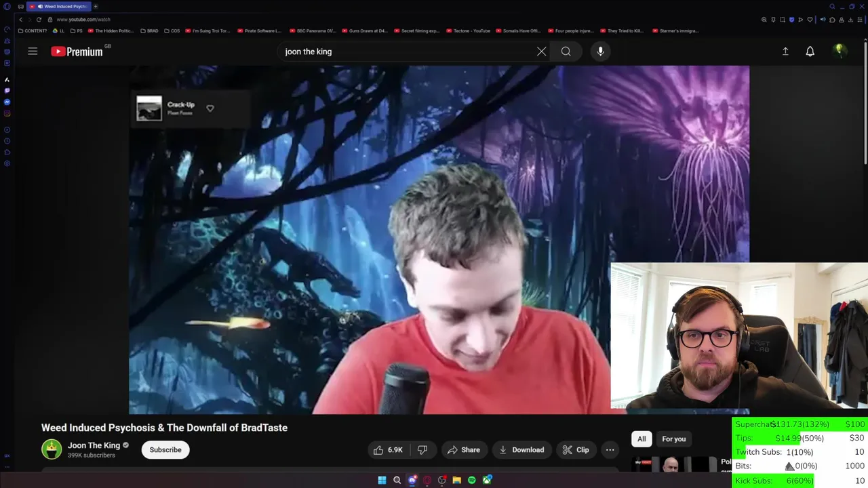This screenshot has height=488, width=868.
Task: Open the account avatar menu
Action: (839, 52)
